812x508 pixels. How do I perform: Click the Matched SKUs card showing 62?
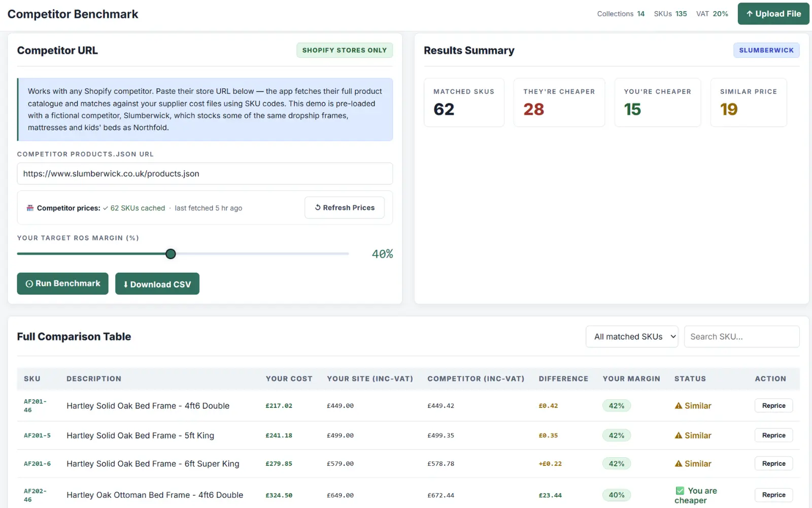pyautogui.click(x=464, y=103)
